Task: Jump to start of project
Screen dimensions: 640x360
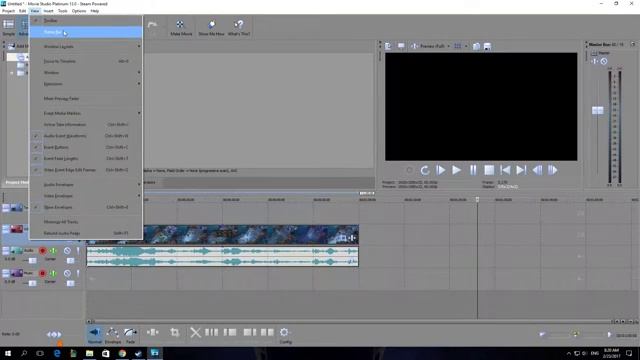Action: coord(505,170)
